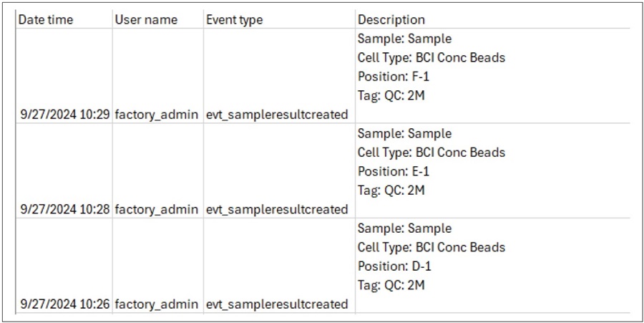
Task: Select the description with Position: F-1
Action: 431,67
